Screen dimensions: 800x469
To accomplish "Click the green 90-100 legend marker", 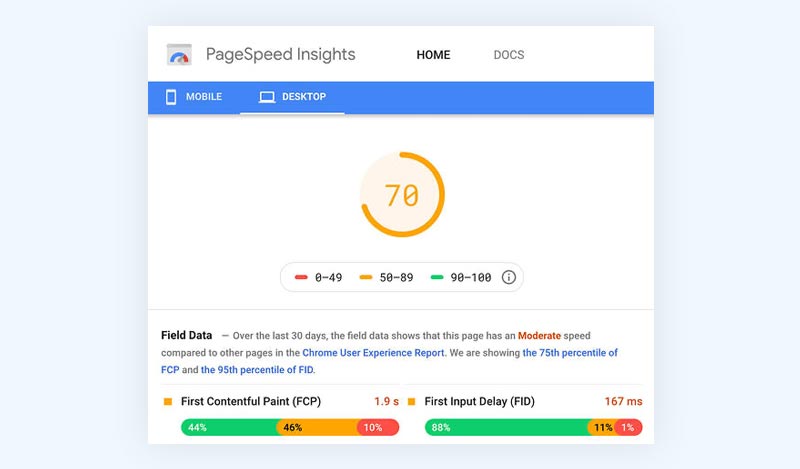I will point(437,277).
